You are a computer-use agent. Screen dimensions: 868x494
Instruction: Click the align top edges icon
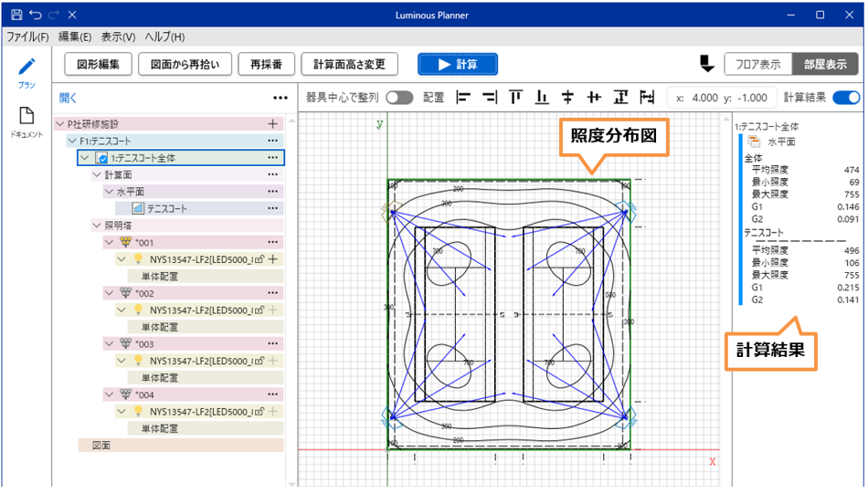click(516, 98)
